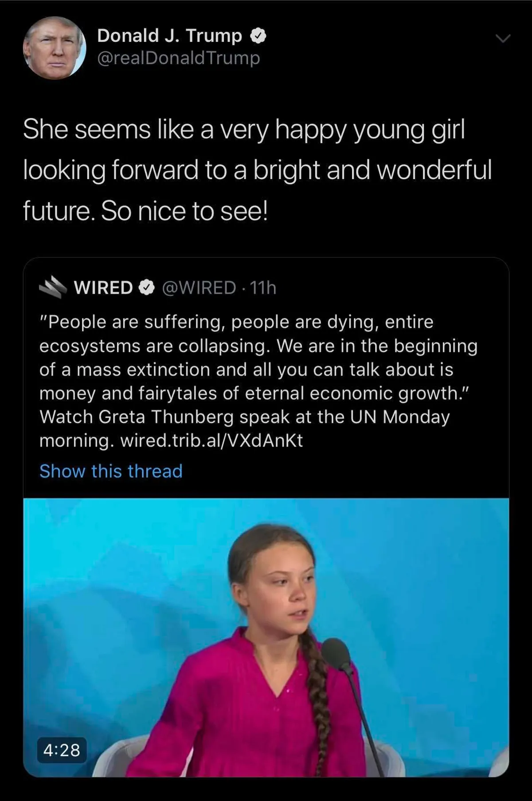Click the "Watch Greta Thunberg speak" sentence

point(244,417)
